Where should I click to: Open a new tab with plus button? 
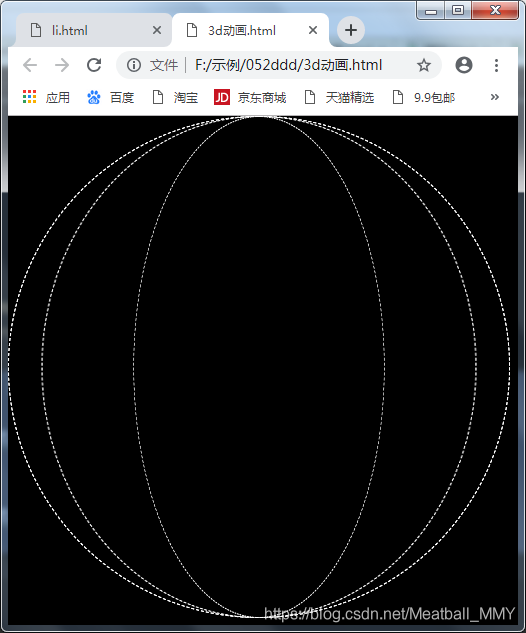351,30
